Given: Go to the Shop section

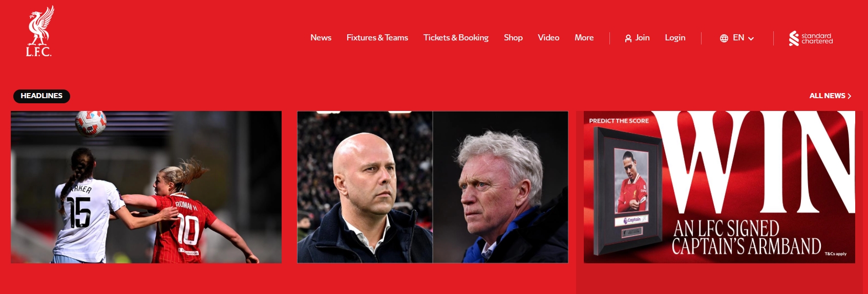Looking at the screenshot, I should pos(513,38).
